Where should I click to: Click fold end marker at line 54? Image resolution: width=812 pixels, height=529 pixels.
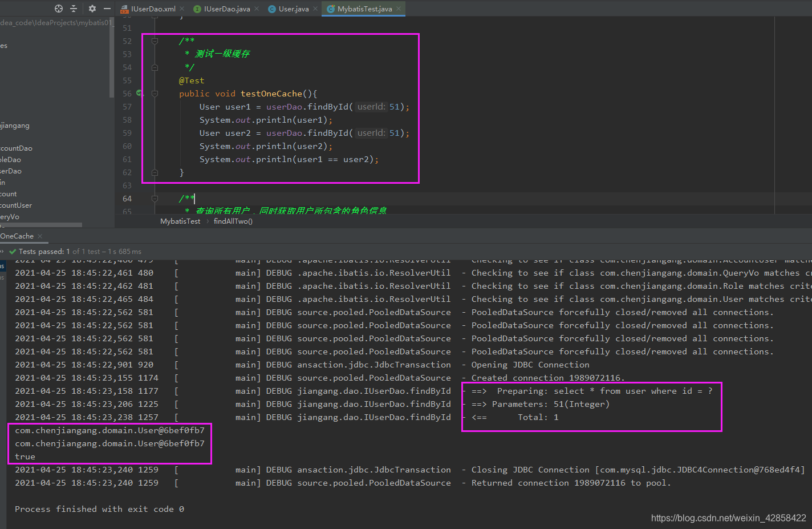155,67
